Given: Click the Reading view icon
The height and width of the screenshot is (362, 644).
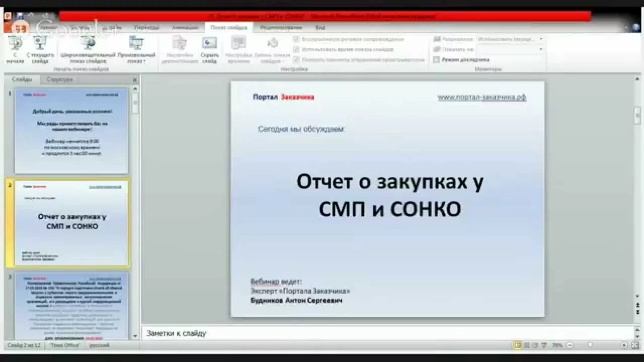Looking at the screenshot, I should tap(535, 345).
